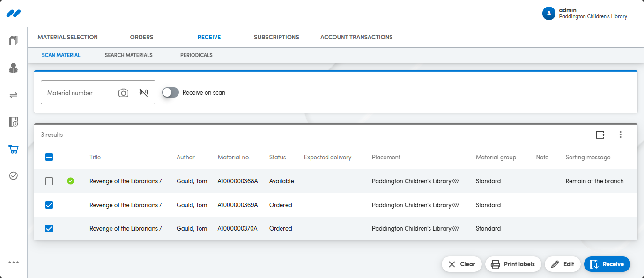Click Remain at the branch message
The height and width of the screenshot is (278, 644).
pos(594,181)
